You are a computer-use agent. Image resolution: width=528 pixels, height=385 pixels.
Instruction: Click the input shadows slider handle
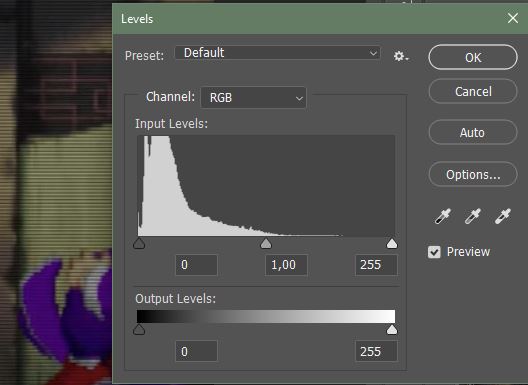pyautogui.click(x=139, y=244)
